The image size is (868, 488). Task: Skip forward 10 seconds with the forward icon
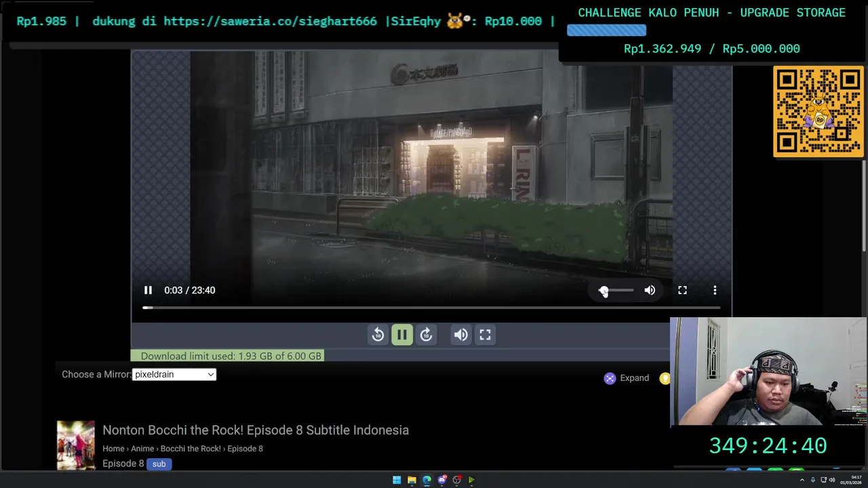[426, 334]
